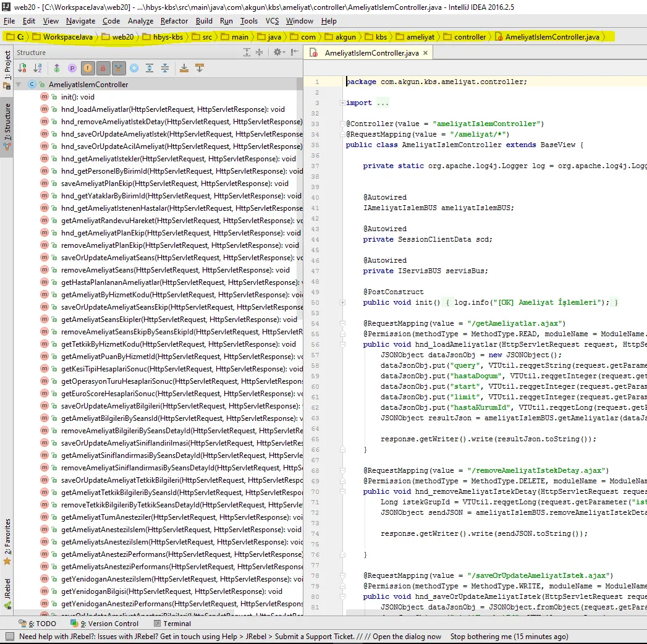This screenshot has width=647, height=644.
Task: Open the Analyze menu
Action: (x=140, y=21)
